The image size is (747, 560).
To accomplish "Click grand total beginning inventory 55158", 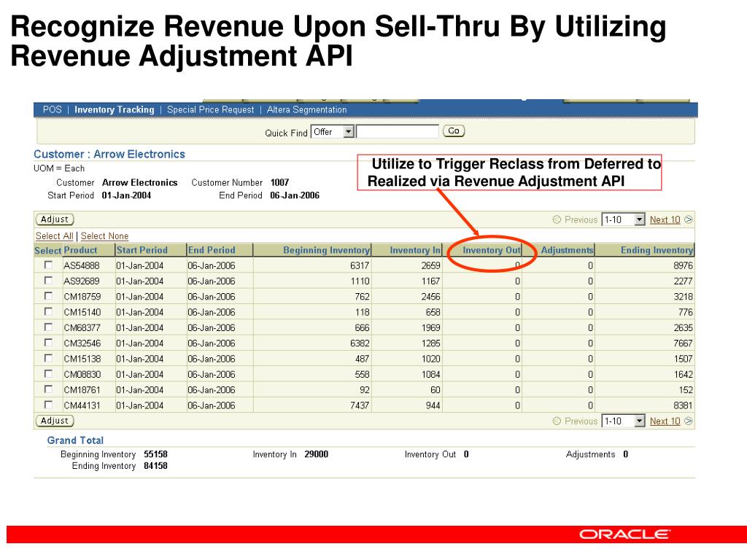I will pos(156,454).
